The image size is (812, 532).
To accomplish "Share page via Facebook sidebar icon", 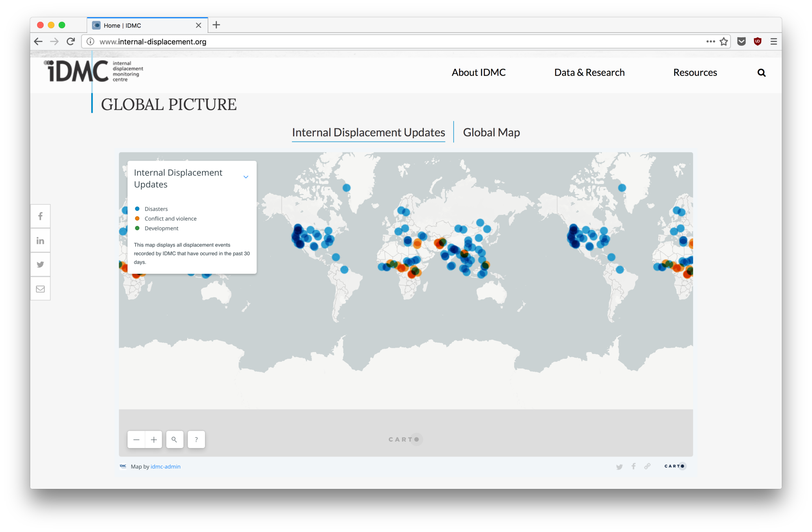I will pyautogui.click(x=40, y=216).
